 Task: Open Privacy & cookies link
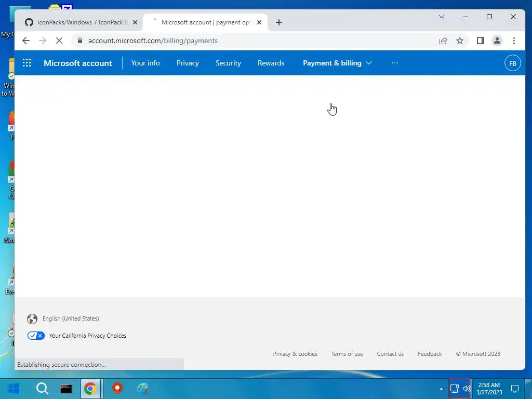(295, 354)
